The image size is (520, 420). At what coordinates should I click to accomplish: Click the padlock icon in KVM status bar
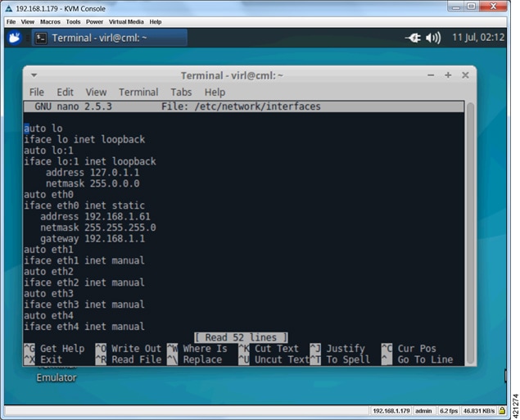[x=502, y=410]
